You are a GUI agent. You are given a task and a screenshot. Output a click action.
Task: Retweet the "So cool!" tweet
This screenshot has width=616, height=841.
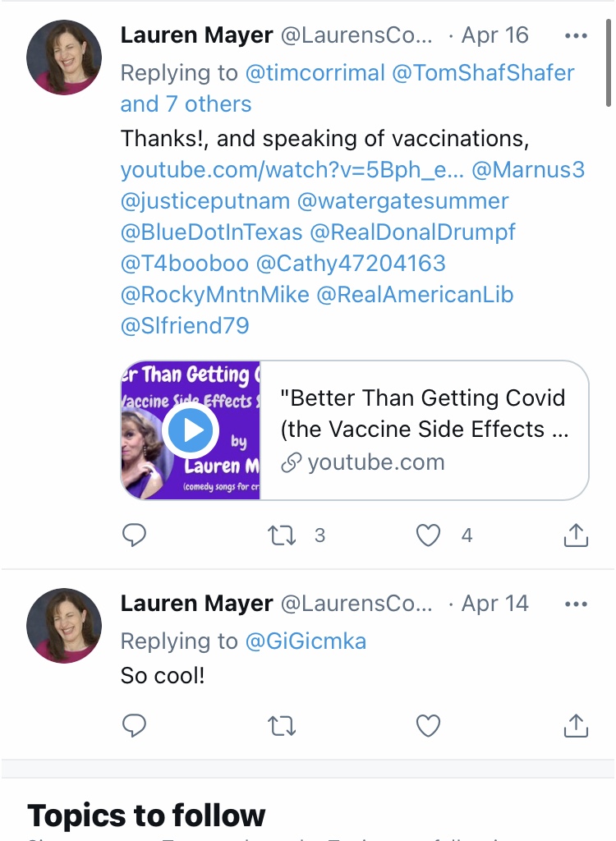282,726
